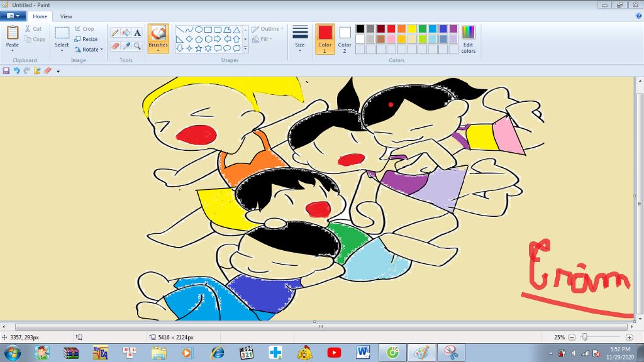This screenshot has width=644, height=362.
Task: Choose the Five-point star shape
Action: pyautogui.click(x=198, y=48)
